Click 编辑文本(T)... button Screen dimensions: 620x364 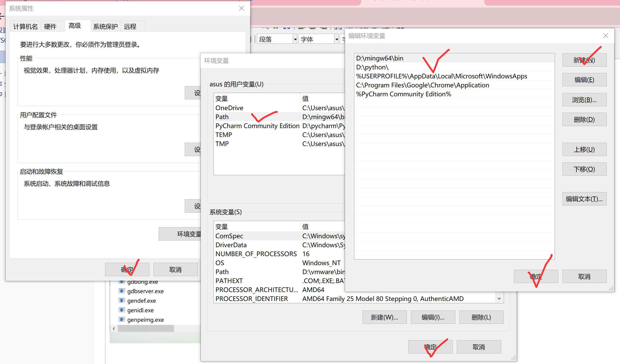pos(584,199)
